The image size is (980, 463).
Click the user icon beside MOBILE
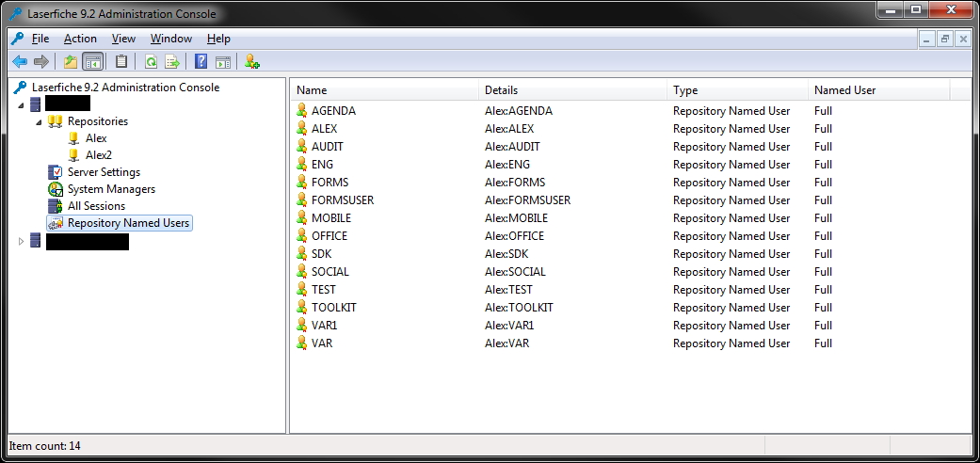302,218
